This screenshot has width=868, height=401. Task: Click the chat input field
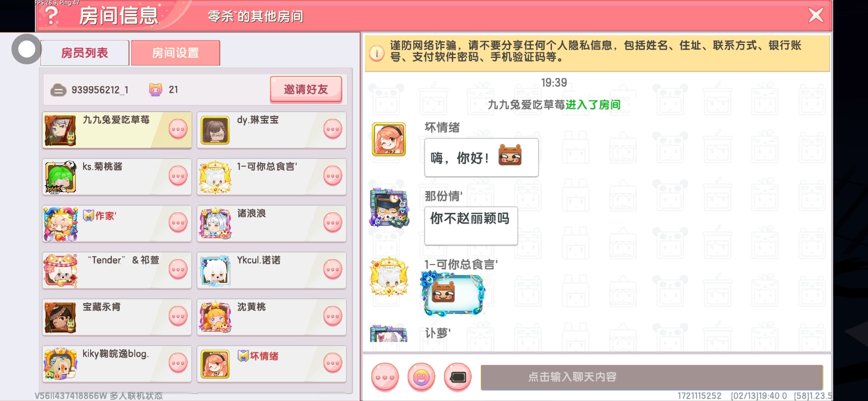click(x=652, y=377)
